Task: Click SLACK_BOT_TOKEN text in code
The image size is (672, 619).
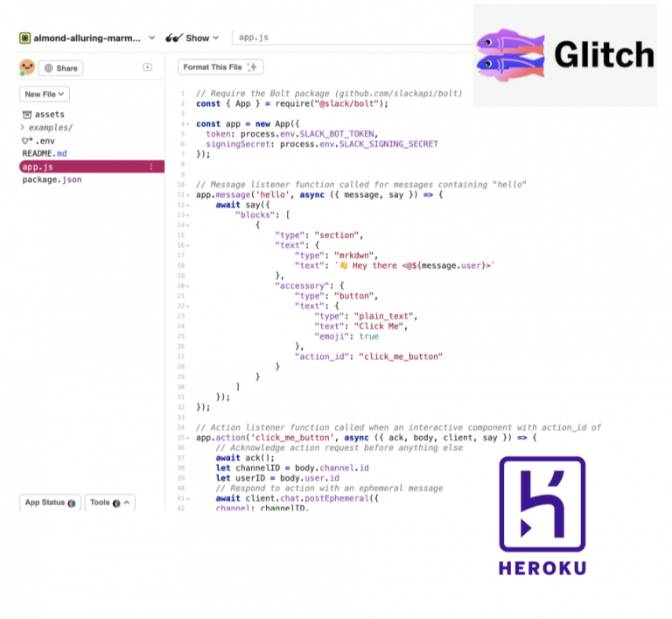Action: (x=336, y=134)
